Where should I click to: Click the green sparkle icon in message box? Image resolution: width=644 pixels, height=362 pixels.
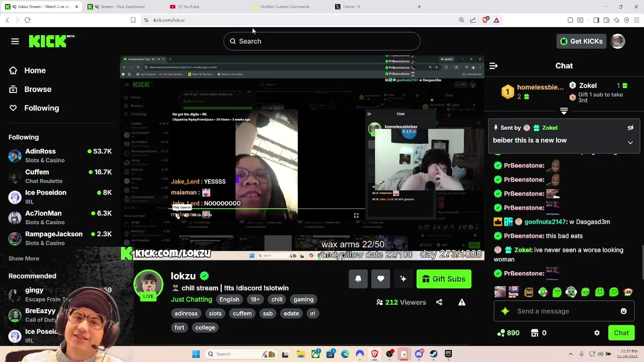[x=505, y=311]
